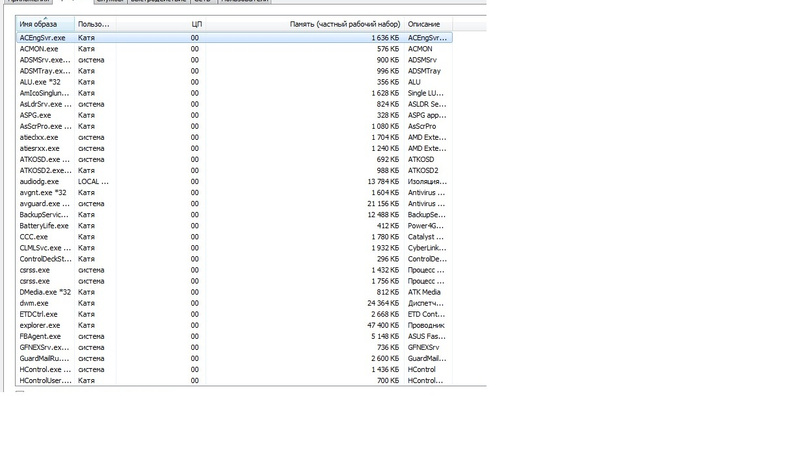800x450 pixels.
Task: Select the ATKOSD.exe process with 692 КБ memory
Action: point(234,160)
